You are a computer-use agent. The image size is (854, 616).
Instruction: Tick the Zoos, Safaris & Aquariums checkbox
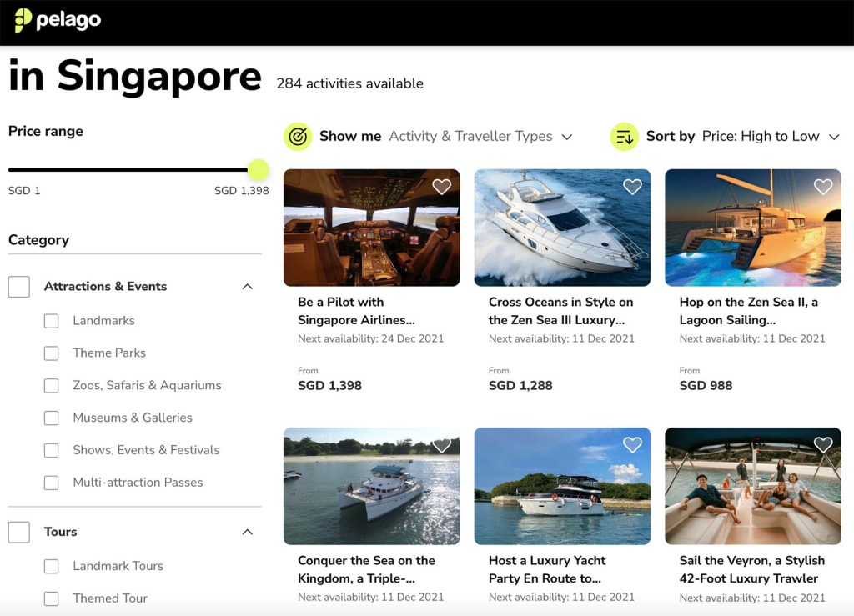(x=51, y=385)
